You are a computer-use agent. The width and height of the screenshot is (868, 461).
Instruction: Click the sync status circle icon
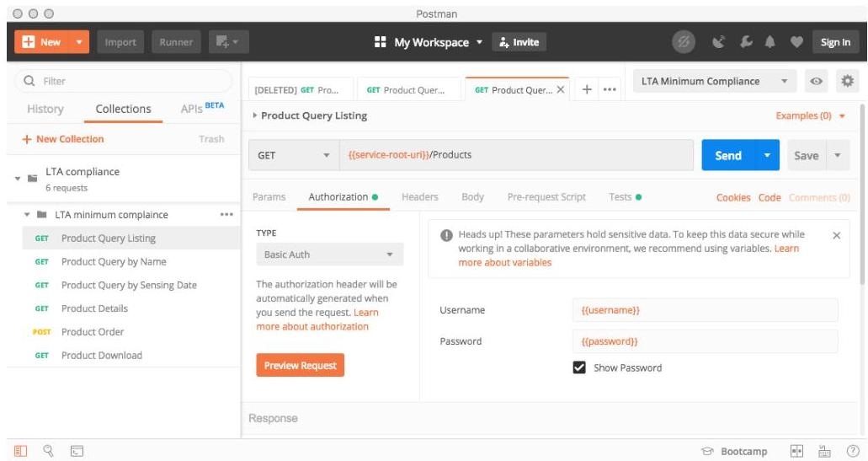684,42
